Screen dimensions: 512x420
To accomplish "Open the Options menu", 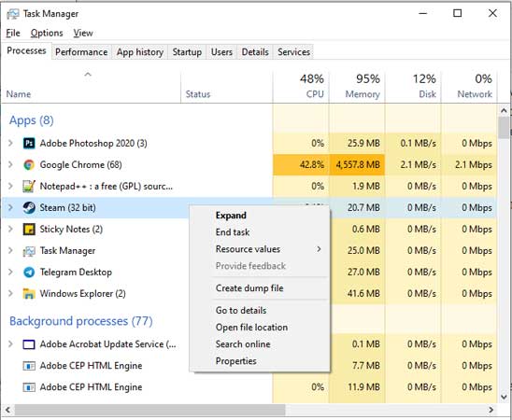I will (47, 34).
